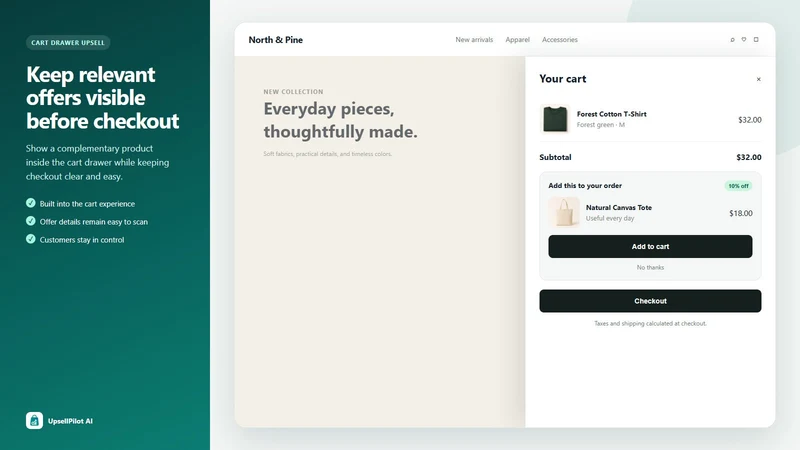Open the New arrivals menu item
The width and height of the screenshot is (800, 450).
pyautogui.click(x=474, y=40)
